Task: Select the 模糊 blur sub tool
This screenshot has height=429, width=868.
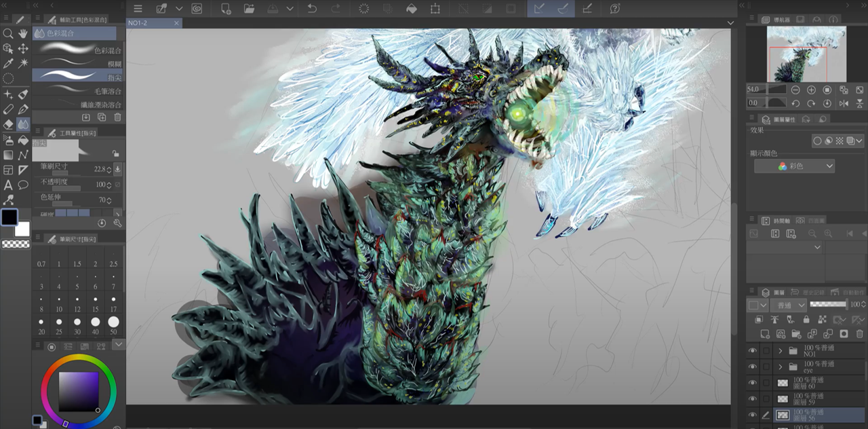Action: point(78,64)
